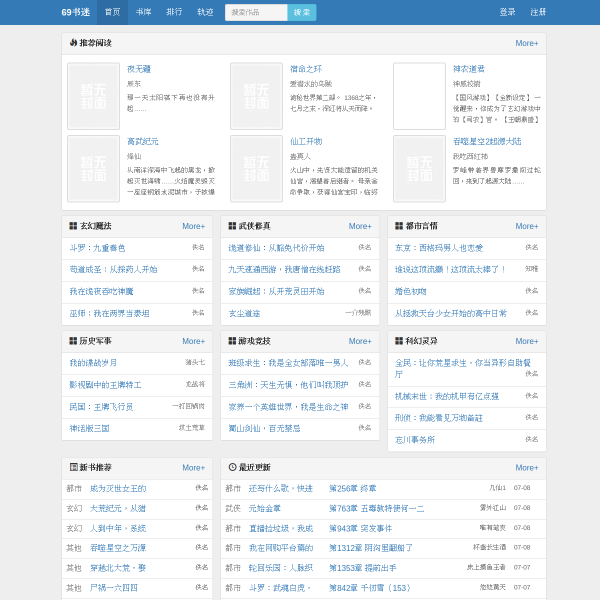
Task: Click the 搜索 search button
Action: pos(302,12)
